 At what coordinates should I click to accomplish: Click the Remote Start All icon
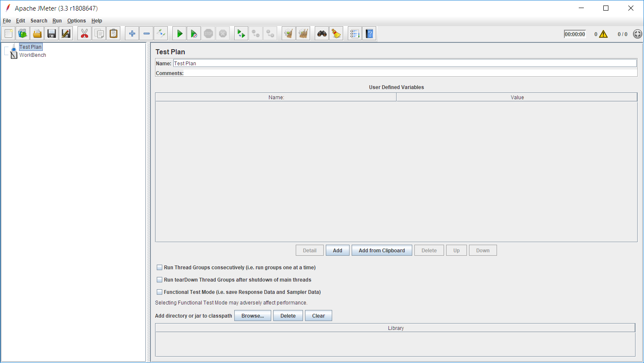click(241, 34)
